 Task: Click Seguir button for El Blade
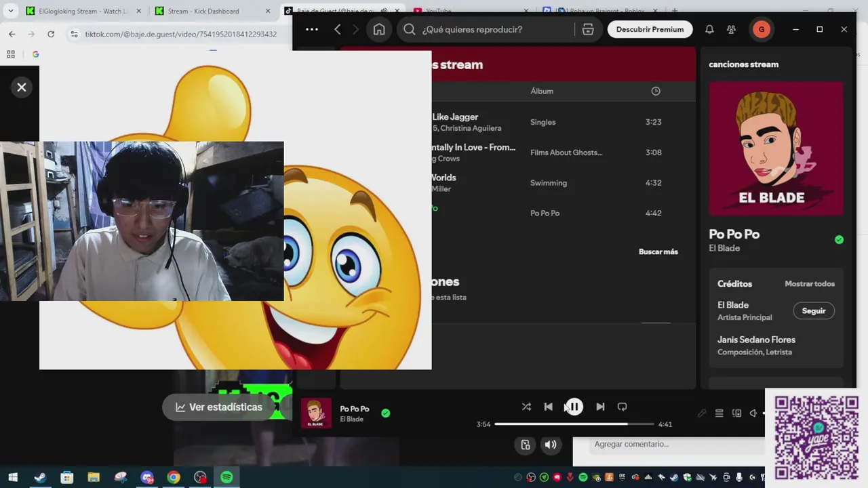point(814,310)
